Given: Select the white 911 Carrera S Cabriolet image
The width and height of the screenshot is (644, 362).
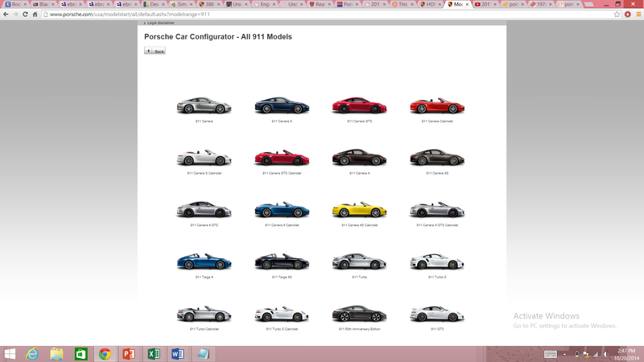Looking at the screenshot, I should (204, 158).
